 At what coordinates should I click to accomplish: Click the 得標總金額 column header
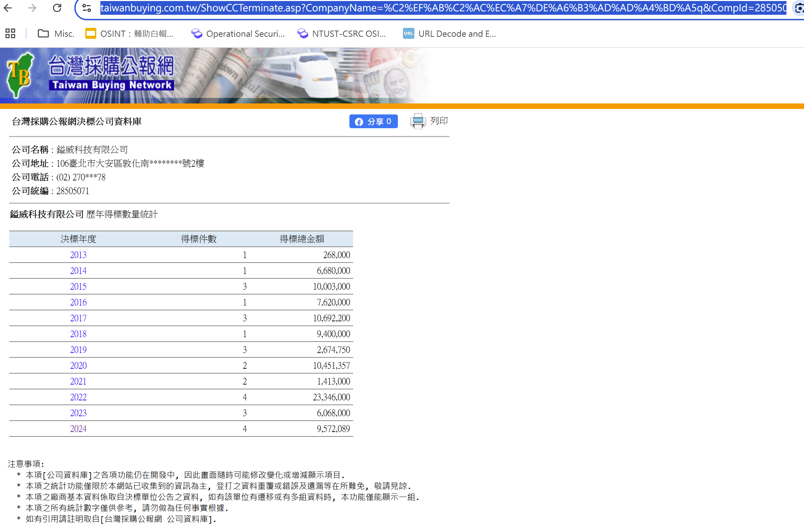click(x=302, y=239)
